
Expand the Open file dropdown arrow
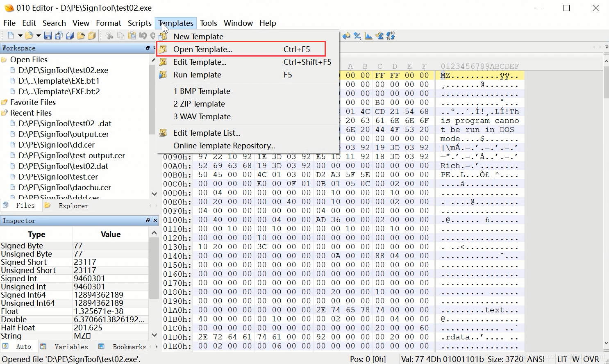(39, 36)
